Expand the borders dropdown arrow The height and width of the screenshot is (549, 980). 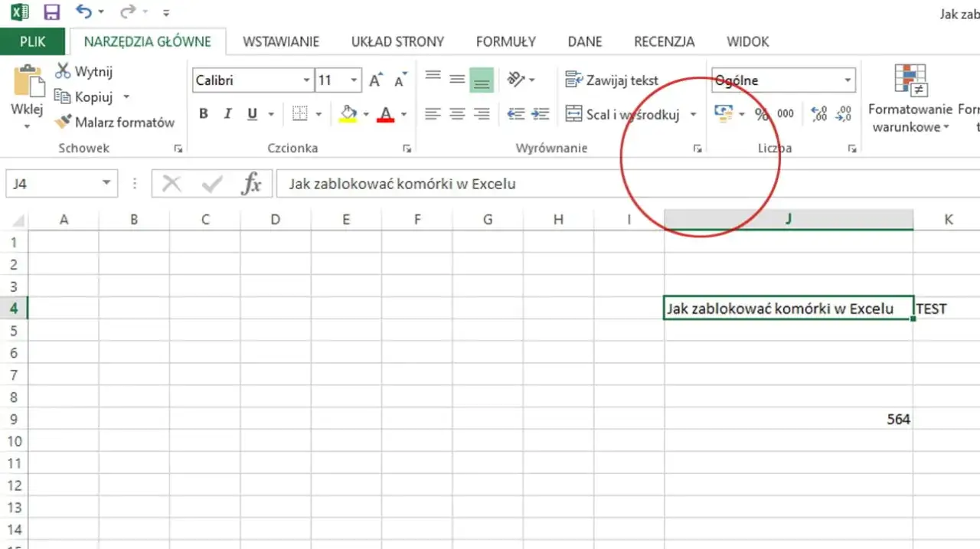tap(317, 113)
